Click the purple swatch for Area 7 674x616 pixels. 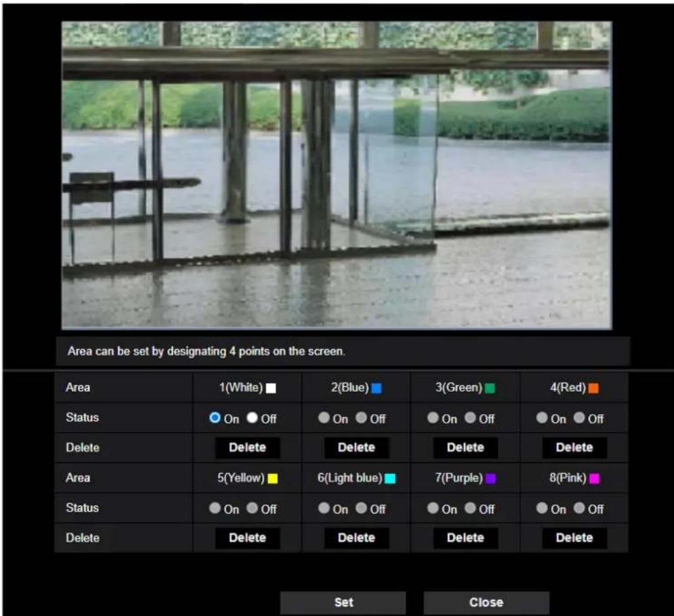(x=491, y=479)
